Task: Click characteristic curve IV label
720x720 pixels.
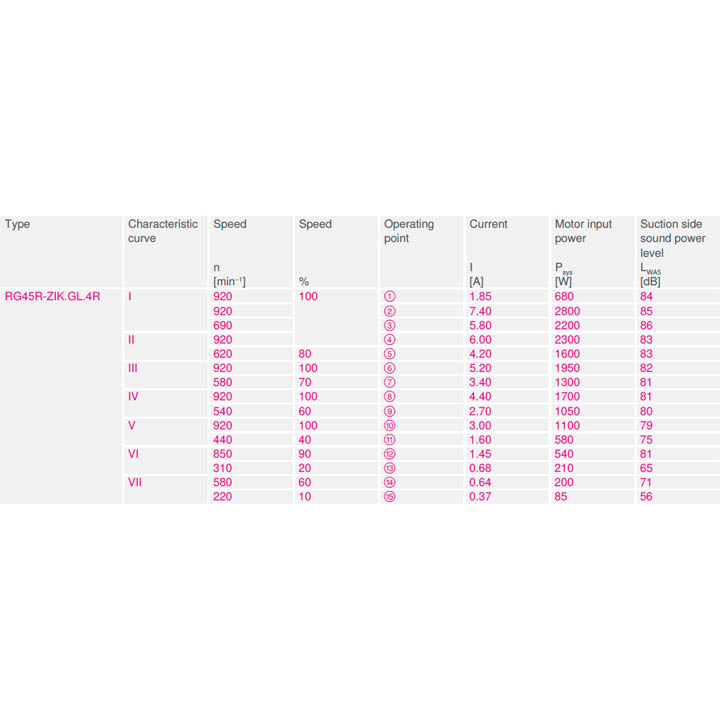Action: click(x=134, y=397)
